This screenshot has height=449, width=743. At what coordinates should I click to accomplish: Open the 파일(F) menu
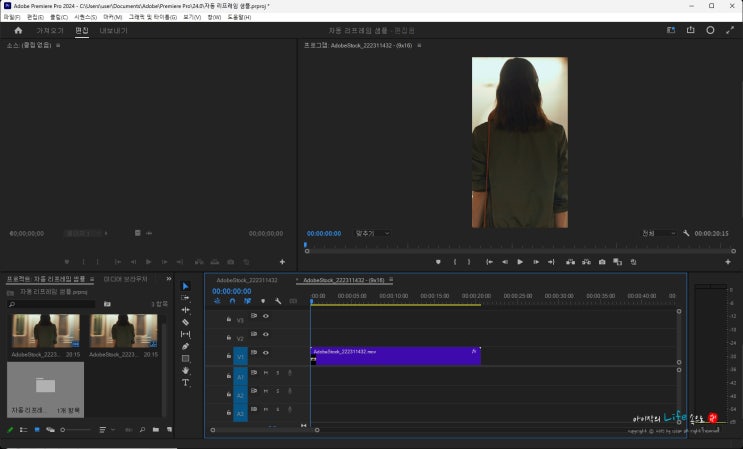tap(11, 17)
